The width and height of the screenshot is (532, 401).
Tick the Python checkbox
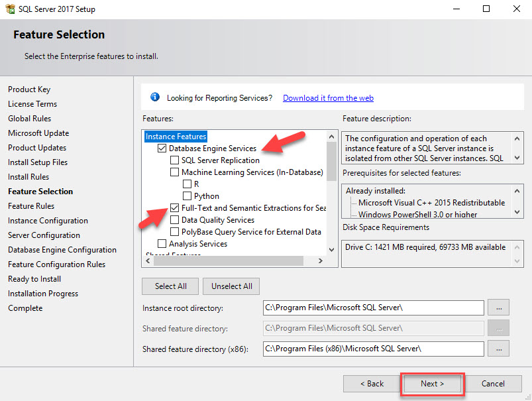[187, 196]
